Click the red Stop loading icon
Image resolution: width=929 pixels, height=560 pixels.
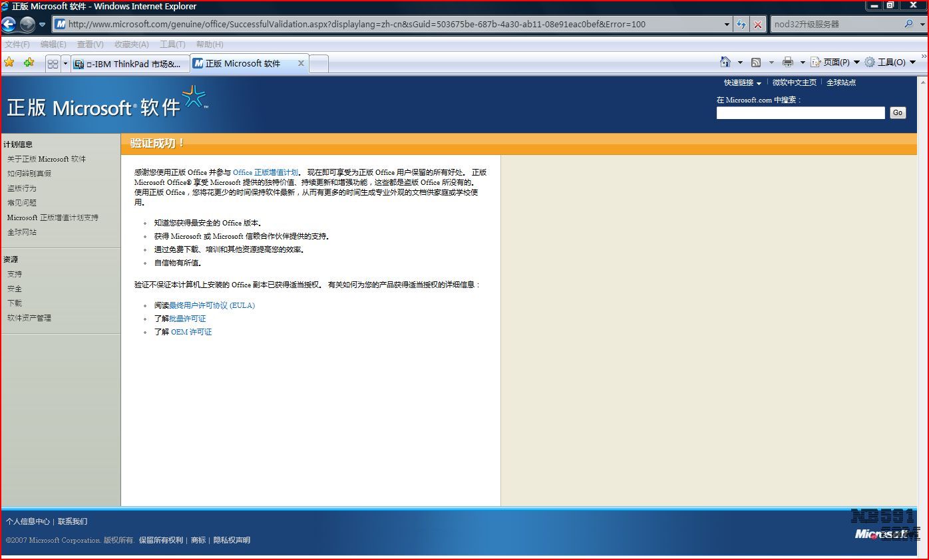point(758,25)
